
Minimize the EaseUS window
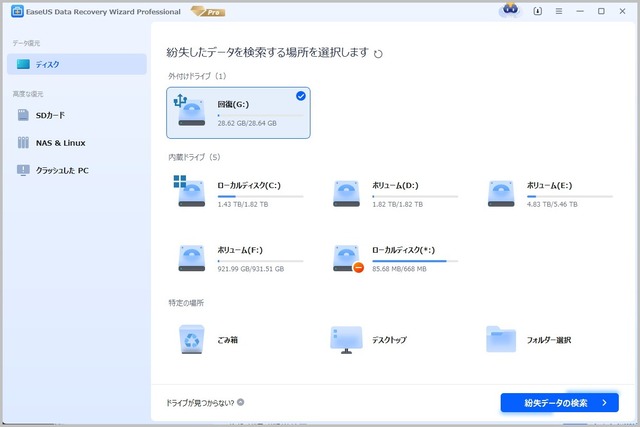point(580,11)
